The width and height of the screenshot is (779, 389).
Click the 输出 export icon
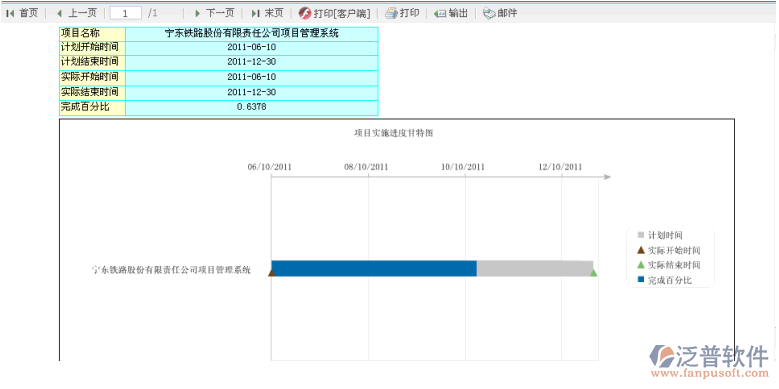point(440,13)
